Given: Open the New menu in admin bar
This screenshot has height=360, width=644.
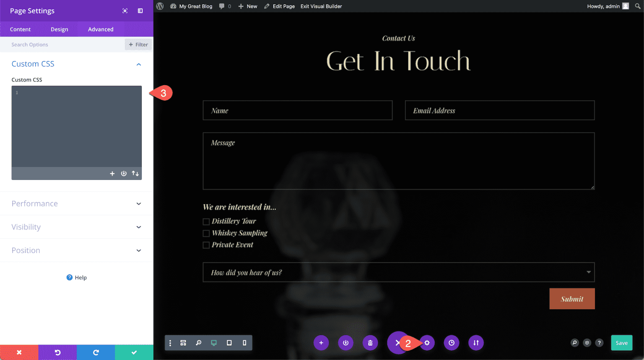Looking at the screenshot, I should (247, 6).
